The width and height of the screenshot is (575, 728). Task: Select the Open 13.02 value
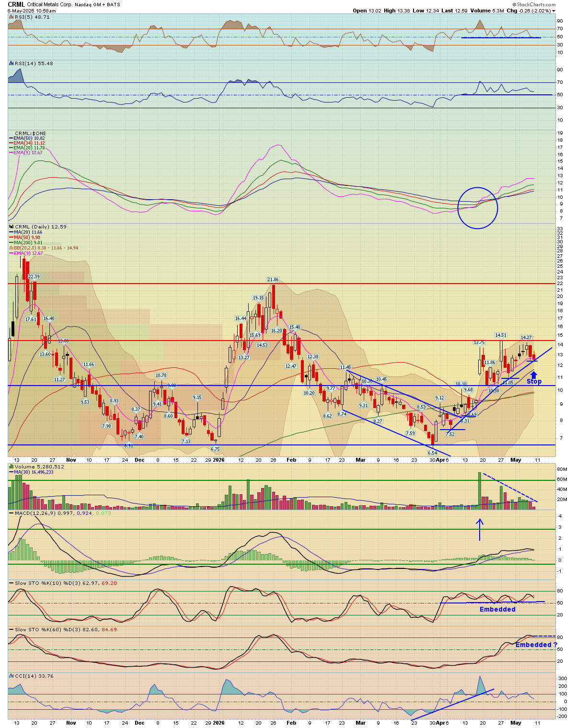pyautogui.click(x=367, y=11)
